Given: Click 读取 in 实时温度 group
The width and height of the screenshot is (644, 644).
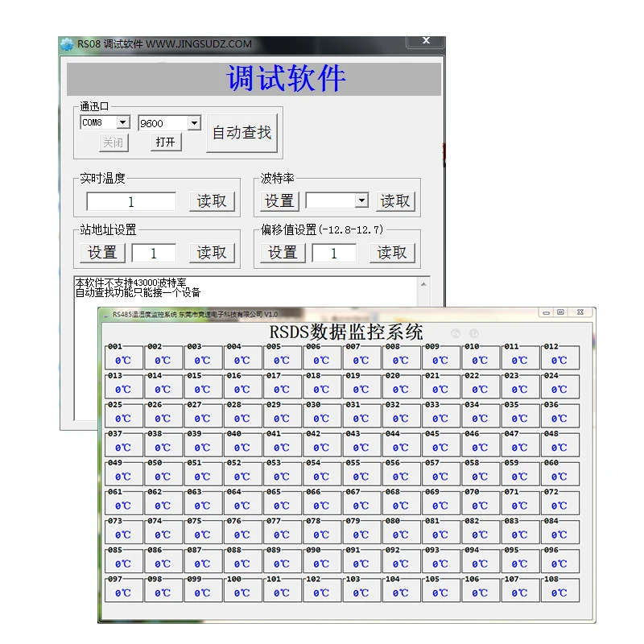Looking at the screenshot, I should click(x=212, y=201).
